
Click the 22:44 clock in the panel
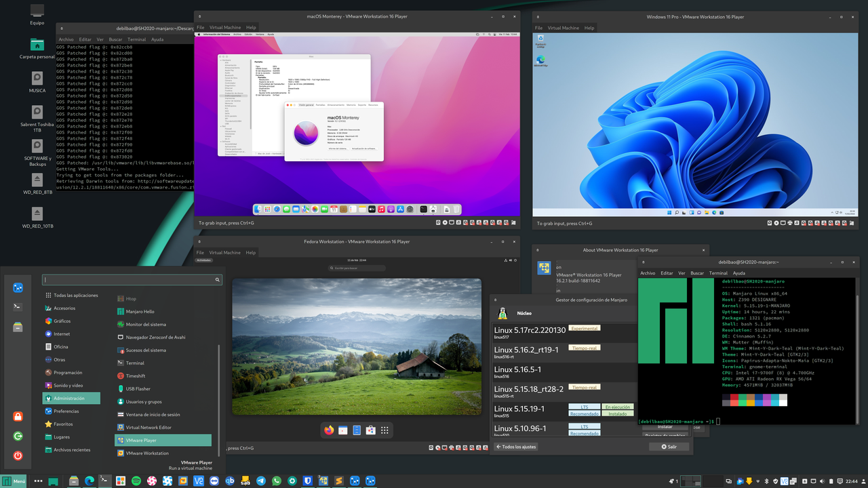pos(851,481)
